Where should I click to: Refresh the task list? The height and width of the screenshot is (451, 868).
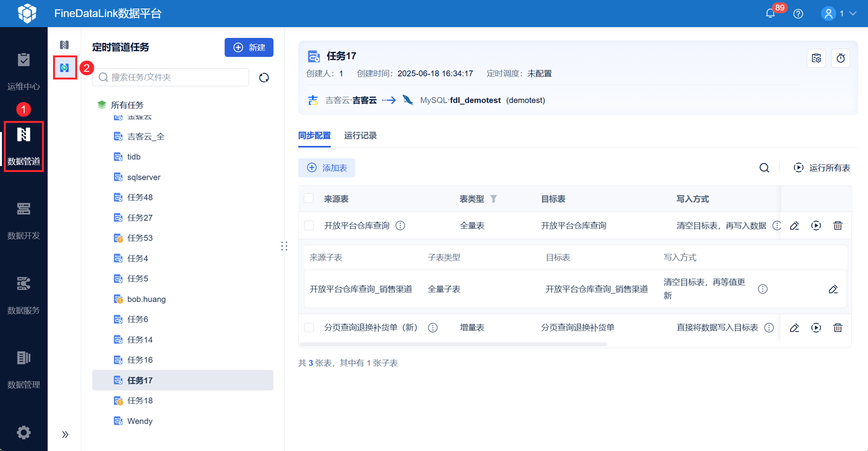coord(264,78)
